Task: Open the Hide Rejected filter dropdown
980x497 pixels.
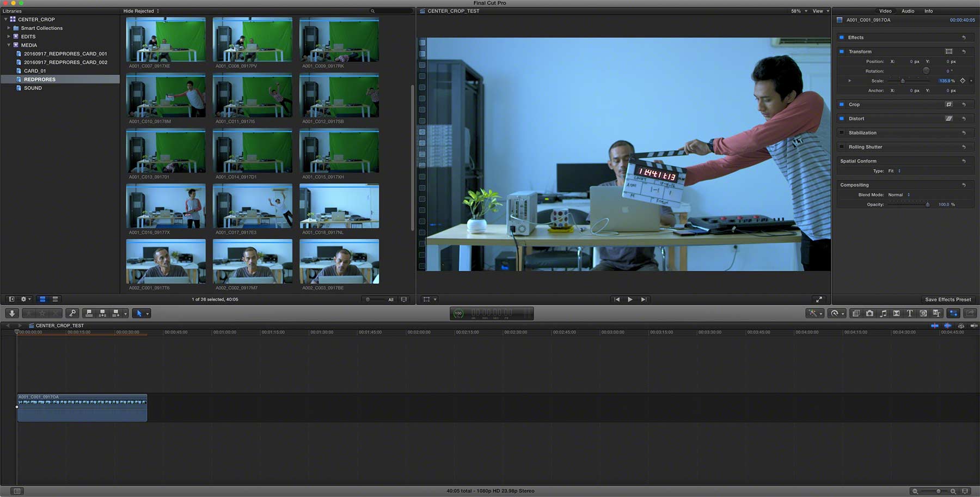Action: (x=142, y=11)
